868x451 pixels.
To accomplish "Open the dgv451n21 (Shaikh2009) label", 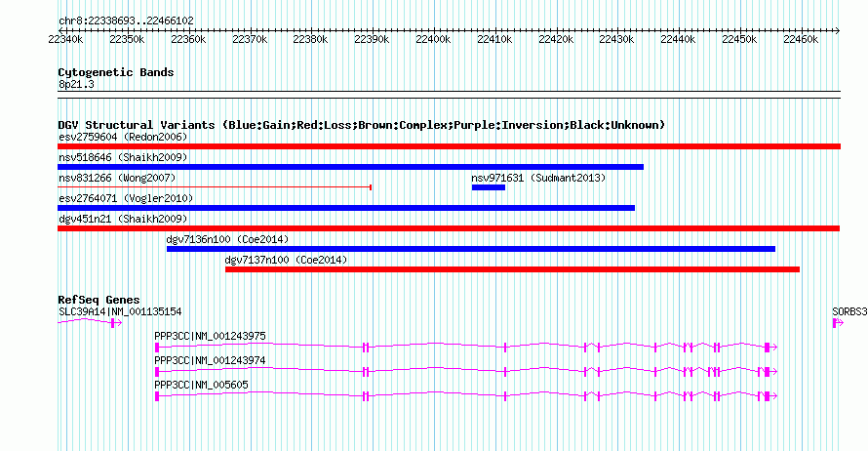I will click(x=123, y=219).
